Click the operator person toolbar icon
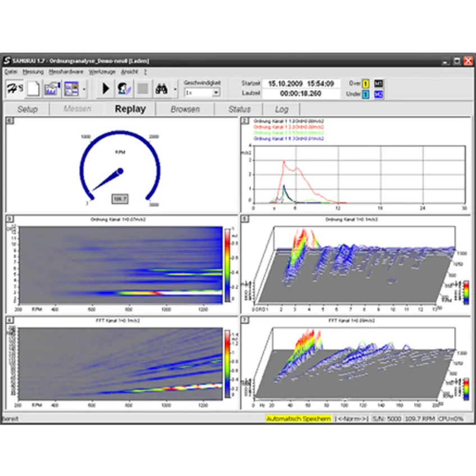The image size is (476, 476). [124, 89]
